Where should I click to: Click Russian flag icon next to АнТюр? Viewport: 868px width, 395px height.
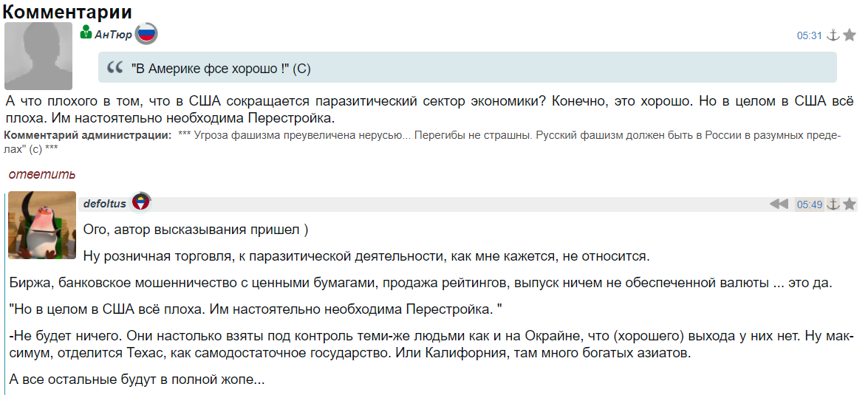tap(146, 33)
